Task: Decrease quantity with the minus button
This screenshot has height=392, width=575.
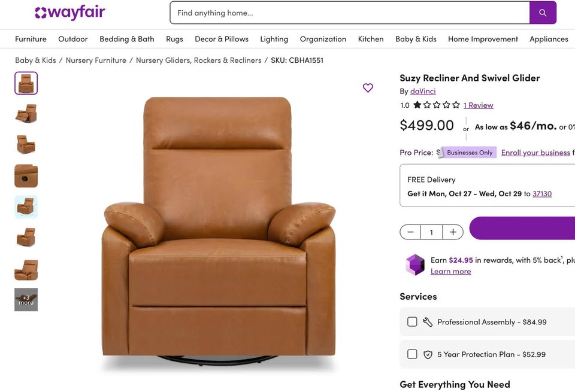Action: 410,232
